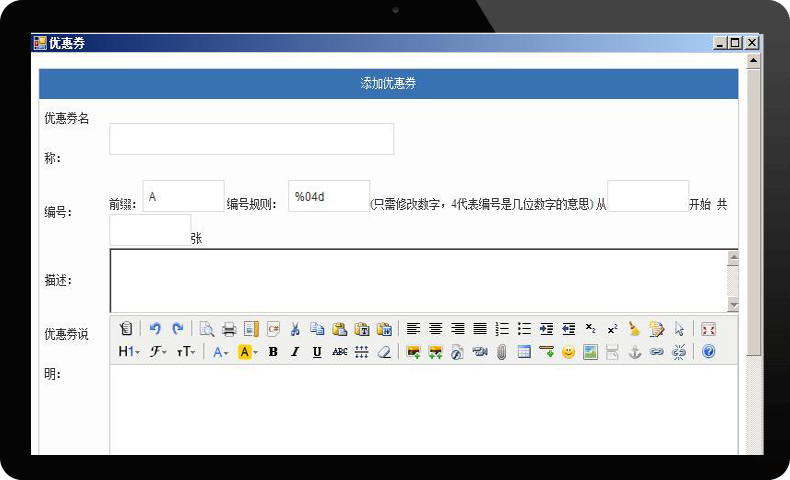Click the description box scroll-down arrow
790x480 pixels.
[x=733, y=305]
